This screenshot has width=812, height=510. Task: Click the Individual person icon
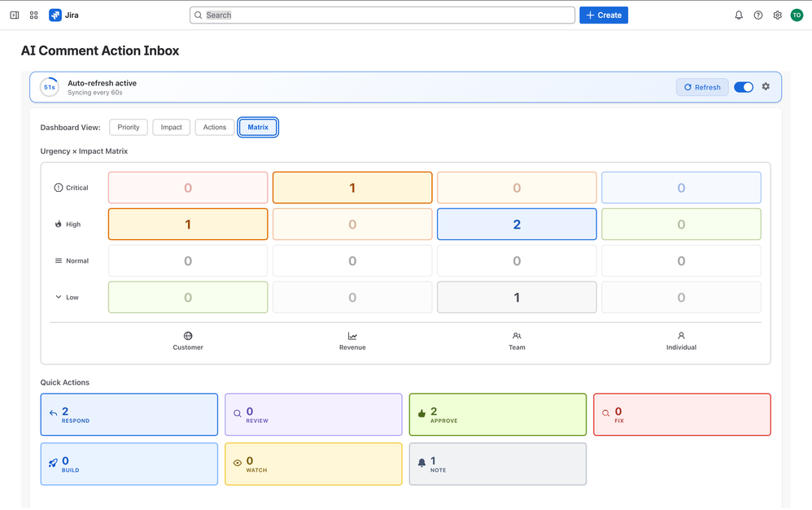click(x=681, y=335)
